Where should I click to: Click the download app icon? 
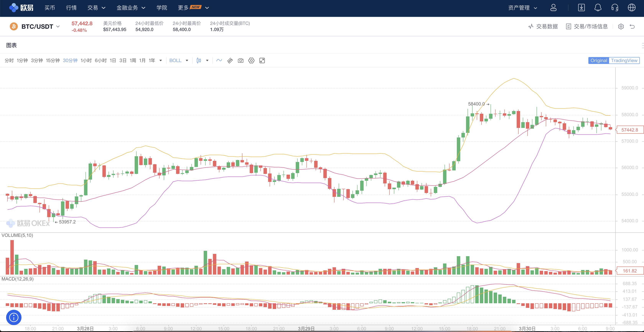(581, 8)
